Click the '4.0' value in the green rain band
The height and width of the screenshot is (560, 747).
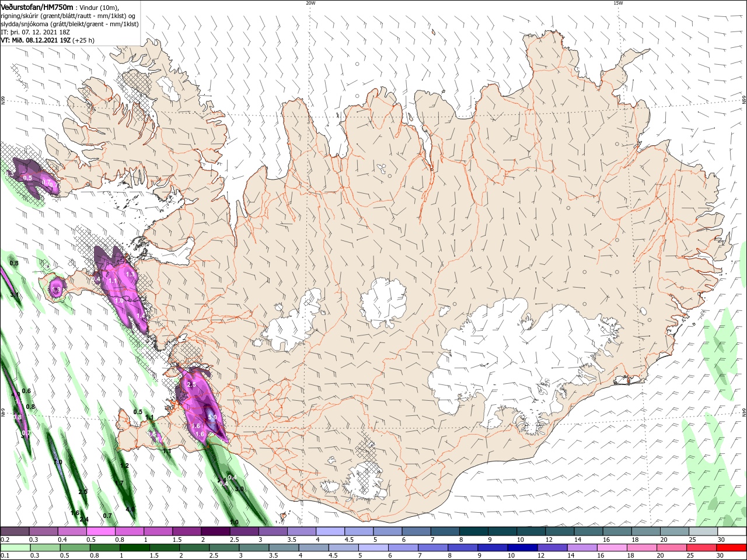(130, 509)
